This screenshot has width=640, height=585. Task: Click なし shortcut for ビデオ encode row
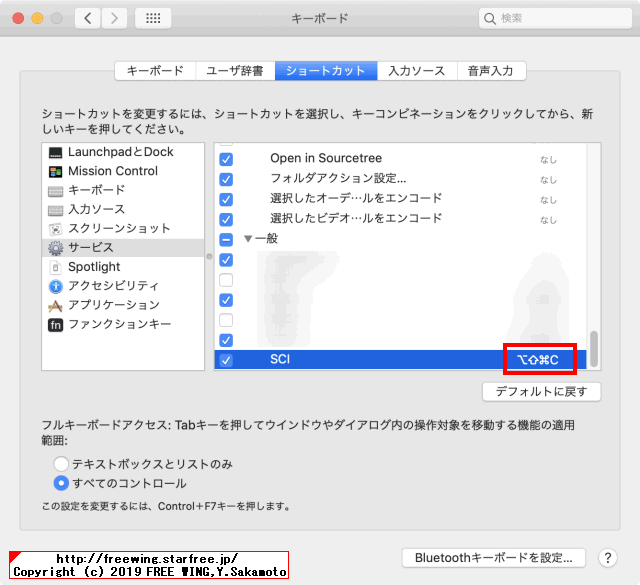[x=548, y=220]
